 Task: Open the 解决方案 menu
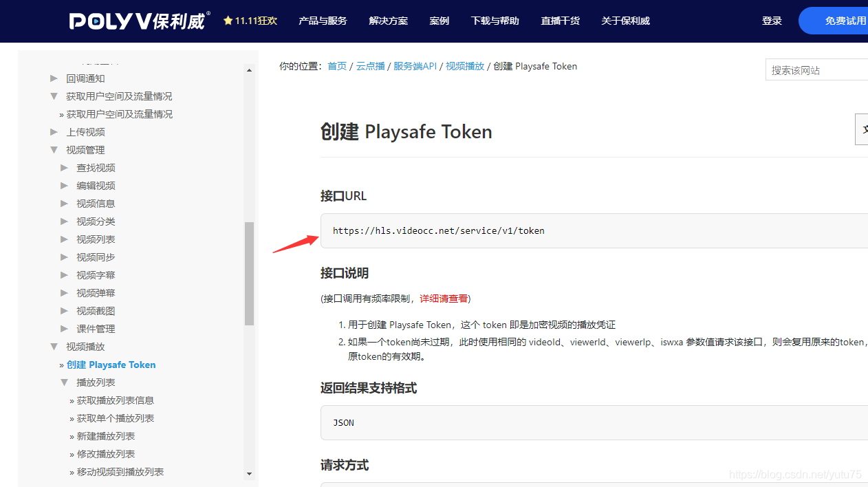click(x=388, y=21)
